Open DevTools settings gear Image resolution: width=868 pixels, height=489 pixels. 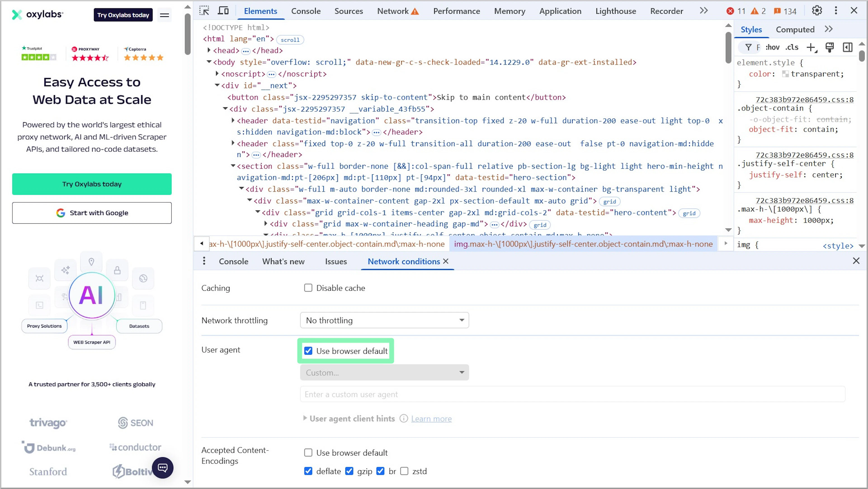(817, 11)
